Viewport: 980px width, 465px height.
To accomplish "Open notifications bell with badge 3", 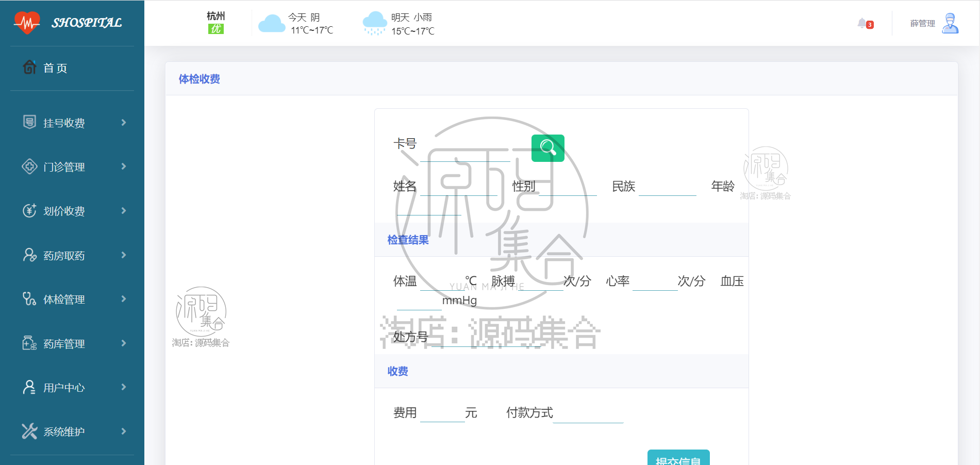I will point(865,23).
